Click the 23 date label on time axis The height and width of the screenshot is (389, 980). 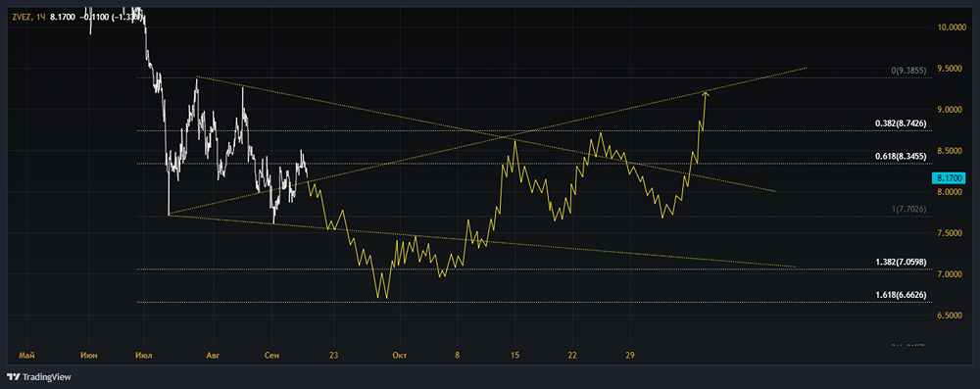coord(334,356)
